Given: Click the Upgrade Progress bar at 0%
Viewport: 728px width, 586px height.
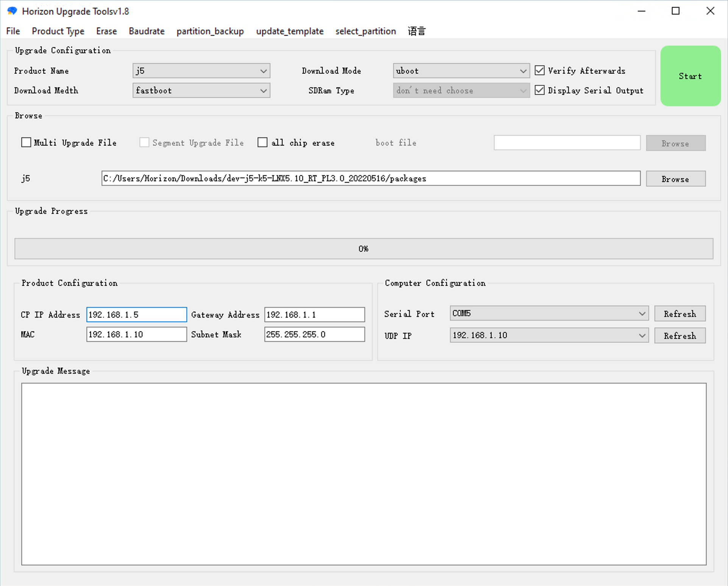Looking at the screenshot, I should coord(364,249).
